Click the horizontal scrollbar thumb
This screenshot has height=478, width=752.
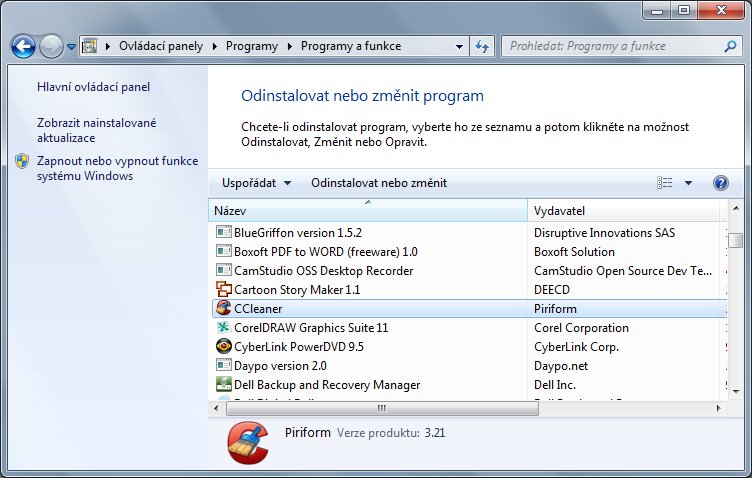pos(382,408)
